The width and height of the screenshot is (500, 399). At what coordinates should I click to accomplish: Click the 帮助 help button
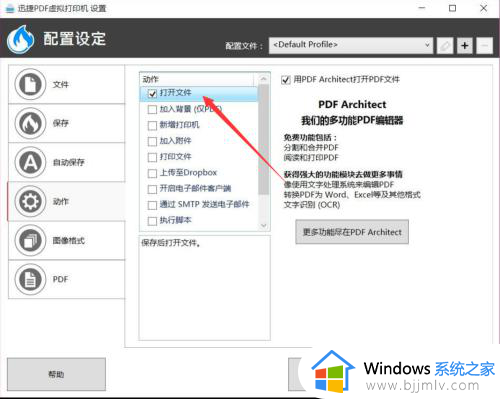[x=56, y=374]
